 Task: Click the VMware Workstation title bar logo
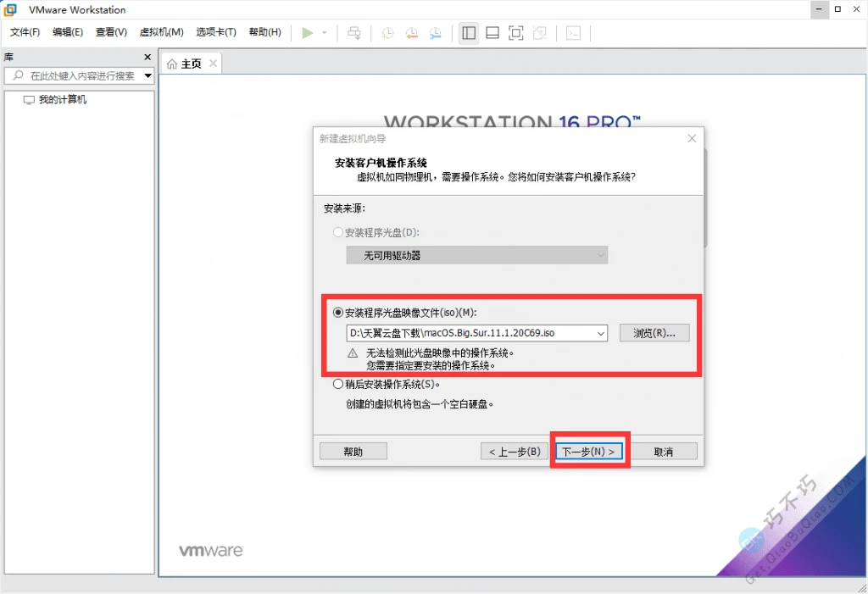(x=10, y=9)
